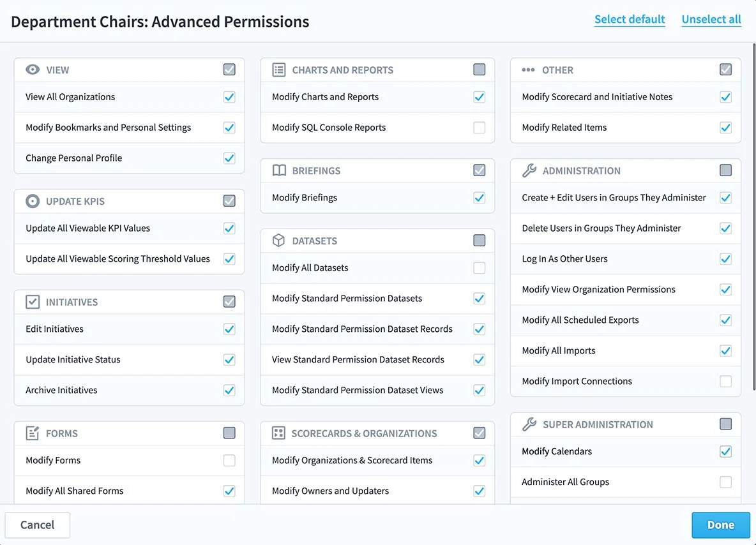Toggle the DATASETS group select-all checkbox
The height and width of the screenshot is (545, 756).
pos(480,241)
